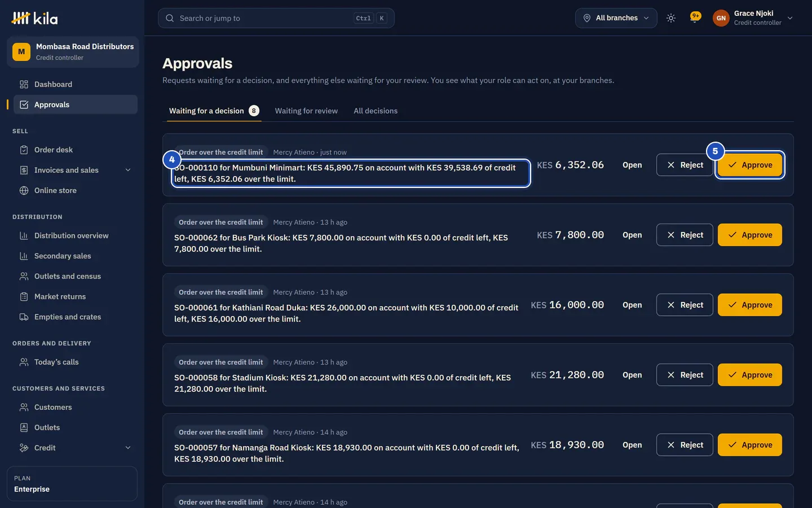812x508 pixels.
Task: Open Mombasa Road Distributors company switcher
Action: (73, 52)
